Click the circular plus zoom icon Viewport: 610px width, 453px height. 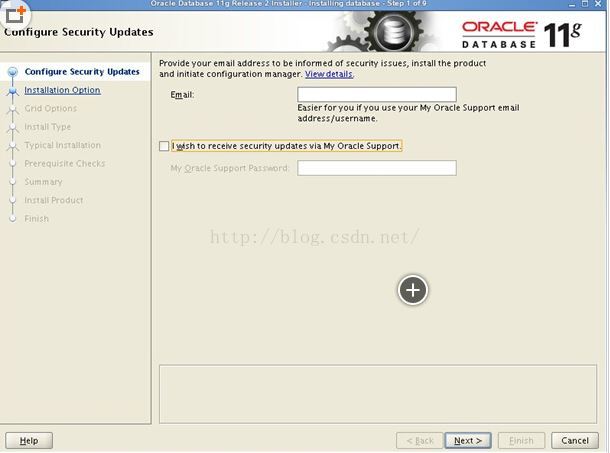413,290
